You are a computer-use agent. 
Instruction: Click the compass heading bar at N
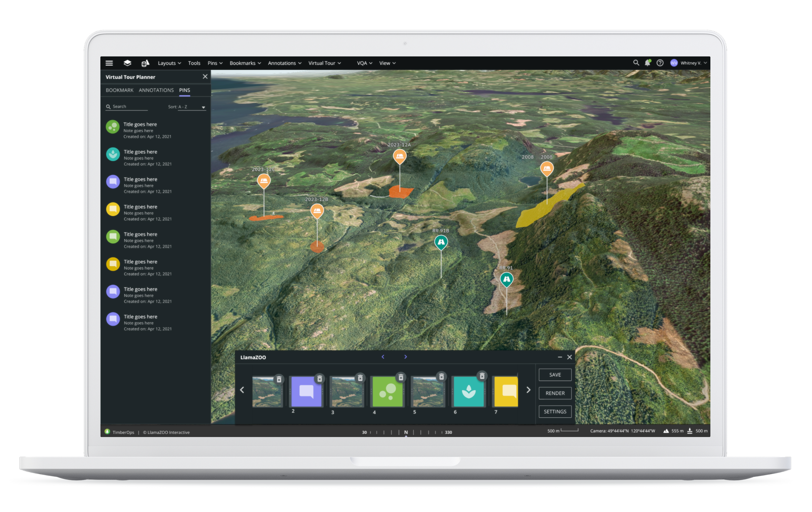406,432
